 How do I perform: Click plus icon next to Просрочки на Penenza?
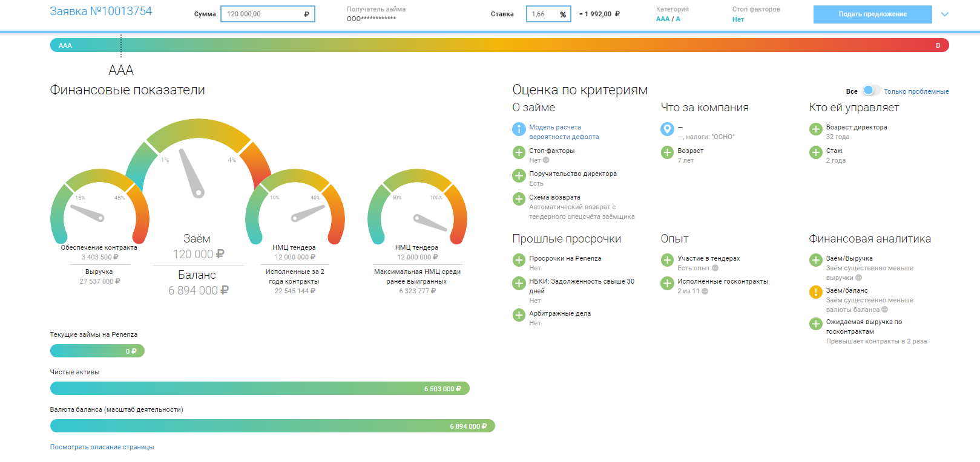[519, 260]
